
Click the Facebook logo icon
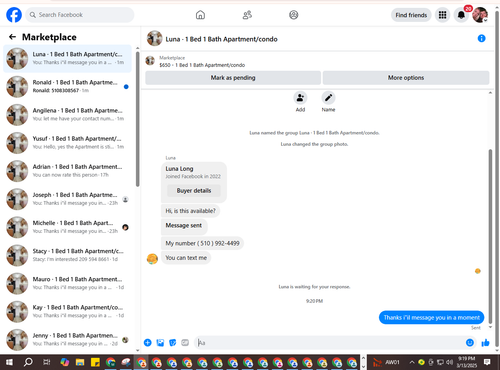pos(14,15)
